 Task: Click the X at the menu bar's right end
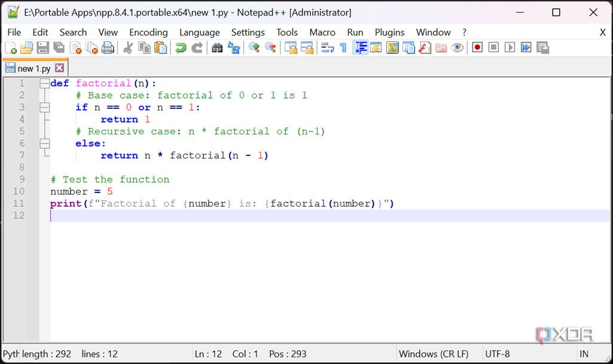click(x=602, y=32)
